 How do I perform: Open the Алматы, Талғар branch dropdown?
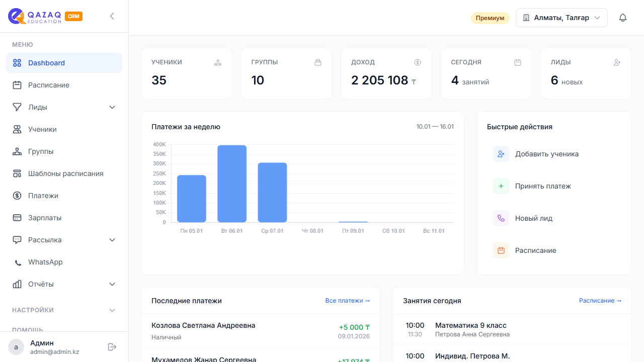(x=561, y=18)
